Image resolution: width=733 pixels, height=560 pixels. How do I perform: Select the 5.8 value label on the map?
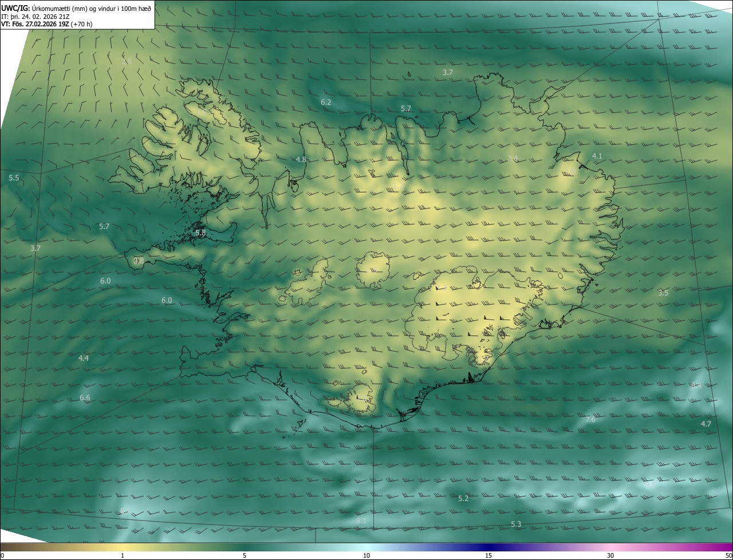[200, 233]
